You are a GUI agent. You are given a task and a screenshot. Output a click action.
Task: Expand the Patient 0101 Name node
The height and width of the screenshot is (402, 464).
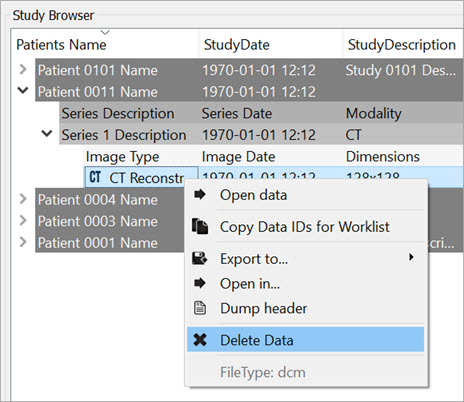[23, 69]
